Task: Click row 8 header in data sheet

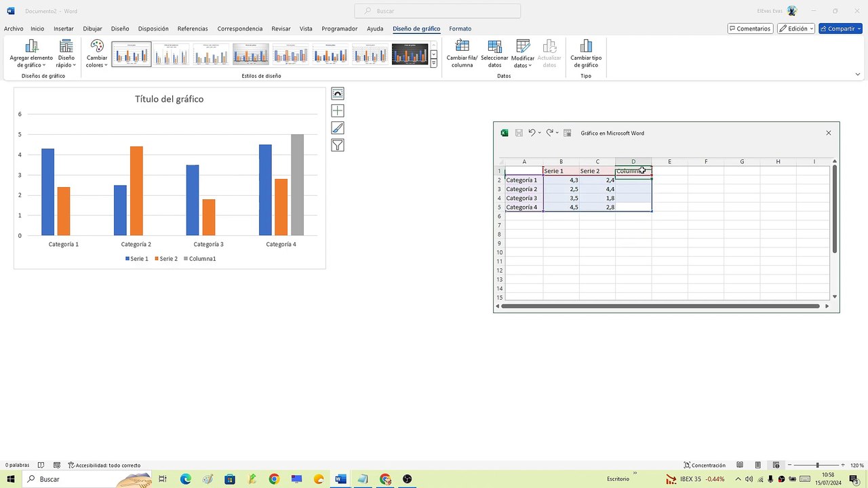Action: pyautogui.click(x=500, y=235)
